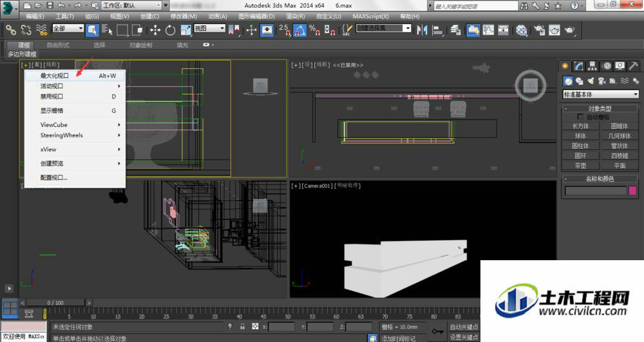This screenshot has height=342, width=644.
Task: Open 标准基本体 category dropdown
Action: 600,95
